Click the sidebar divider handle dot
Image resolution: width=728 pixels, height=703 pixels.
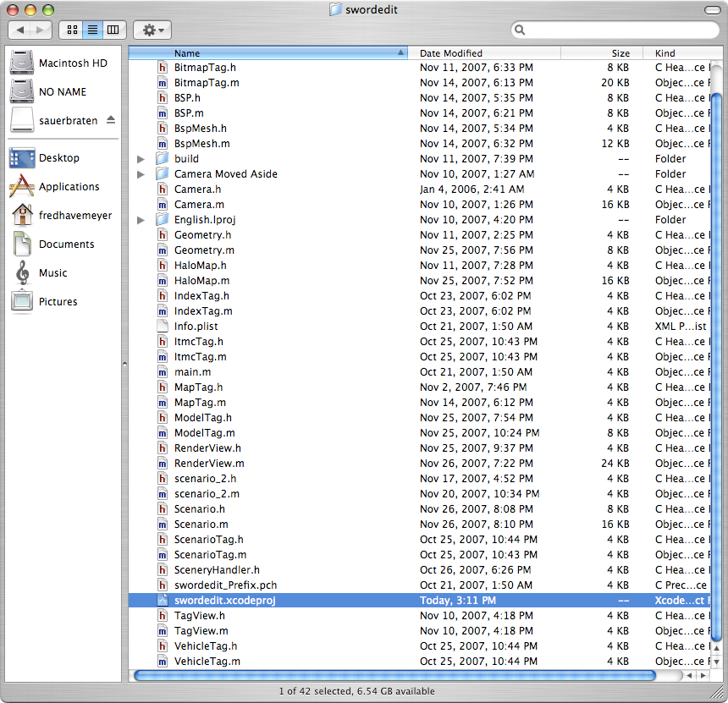(124, 365)
